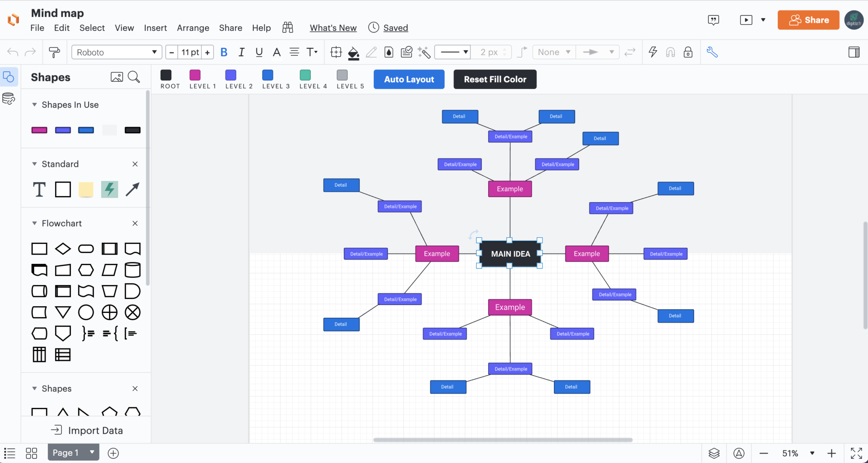Open the comments speech bubble icon
Screen dimensions: 868x463
click(713, 20)
